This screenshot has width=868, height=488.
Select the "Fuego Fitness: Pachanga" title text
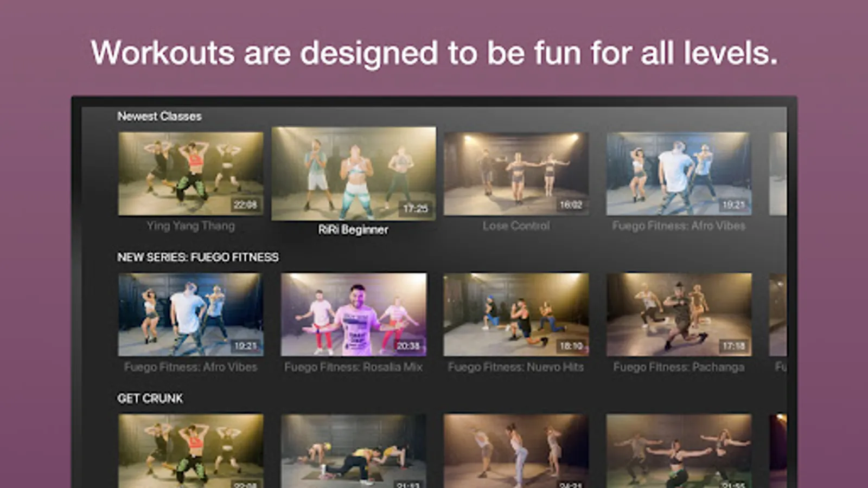pos(679,367)
